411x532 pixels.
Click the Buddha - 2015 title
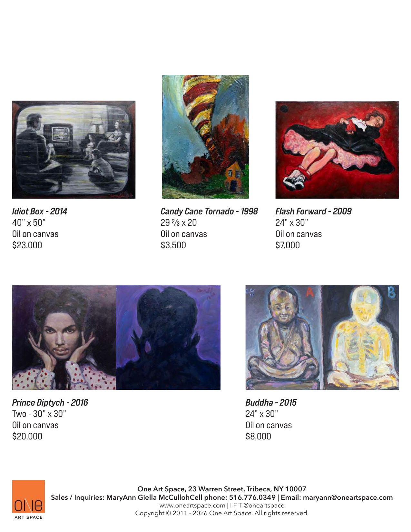pyautogui.click(x=271, y=403)
